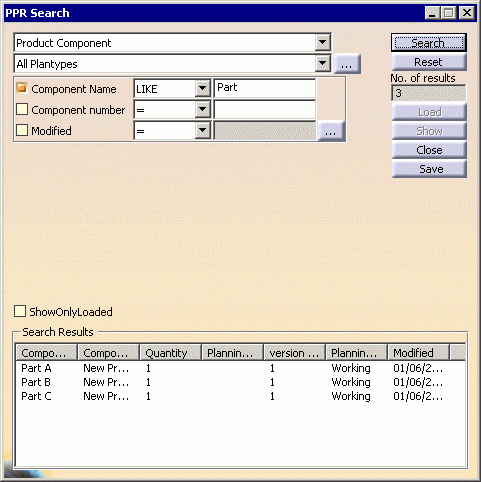481x482 pixels.
Task: Enable the Component number checkbox
Action: [22, 109]
